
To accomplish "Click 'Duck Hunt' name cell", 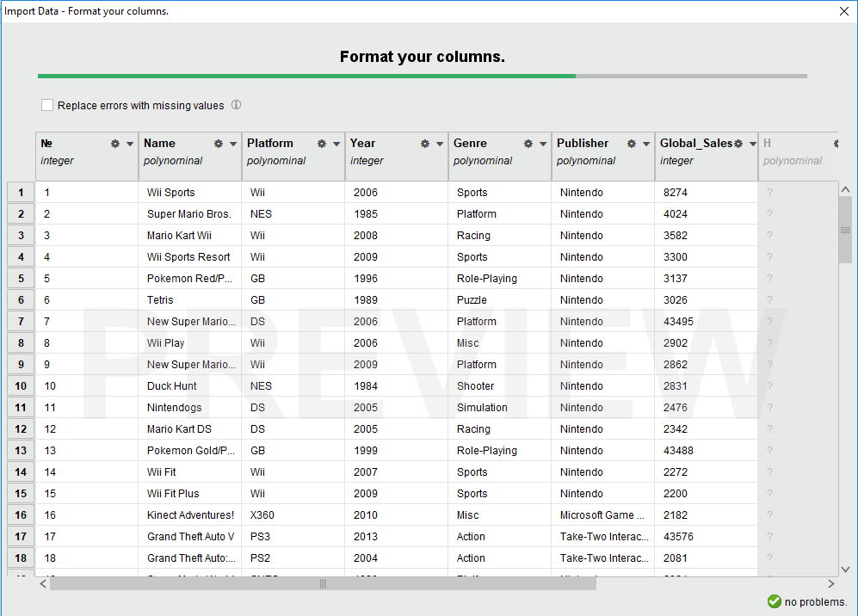I will [x=190, y=386].
